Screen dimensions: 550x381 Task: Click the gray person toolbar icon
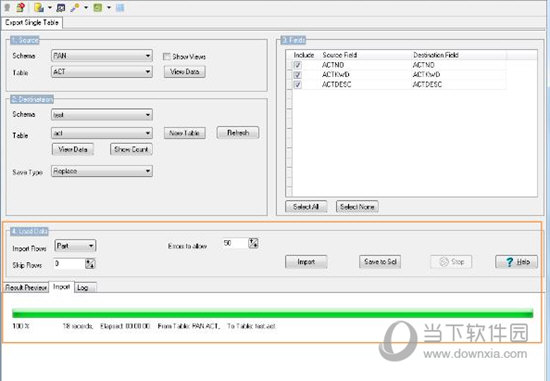tap(7, 7)
